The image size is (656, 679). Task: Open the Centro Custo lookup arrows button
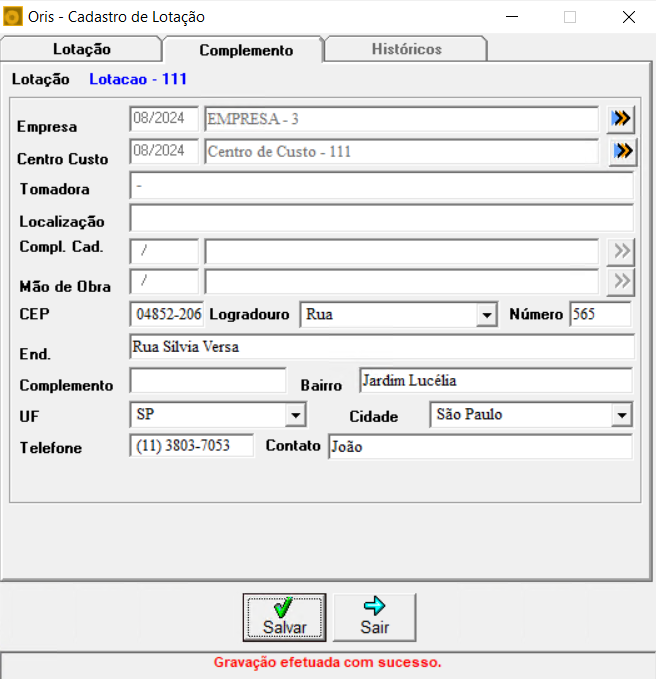(623, 152)
